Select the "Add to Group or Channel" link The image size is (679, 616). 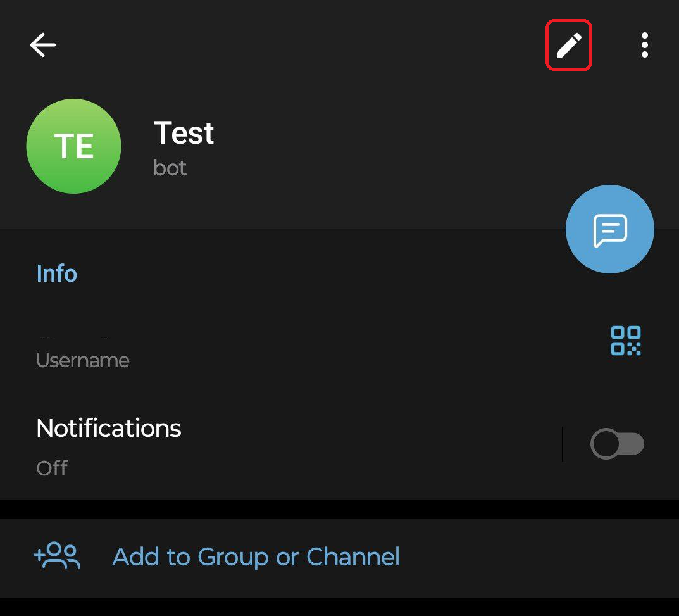[256, 557]
